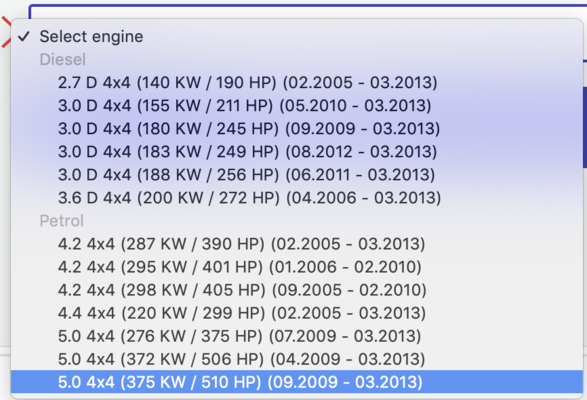This screenshot has width=587, height=400.
Task: Click the checkmark beside Select engine
Action: (x=24, y=36)
